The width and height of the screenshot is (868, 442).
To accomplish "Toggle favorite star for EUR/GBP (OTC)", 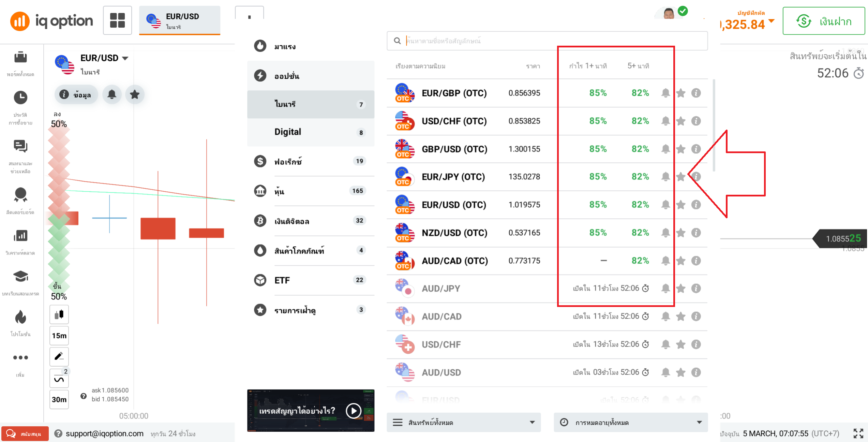I will [x=680, y=93].
